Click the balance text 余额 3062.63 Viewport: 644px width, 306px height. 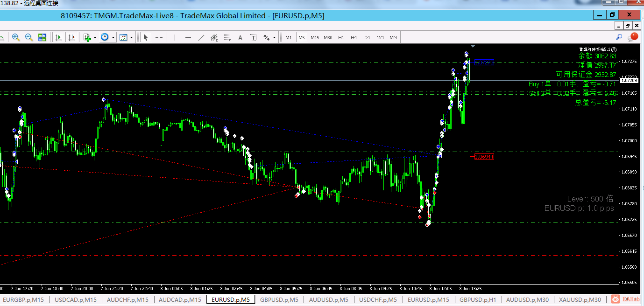[x=597, y=56]
